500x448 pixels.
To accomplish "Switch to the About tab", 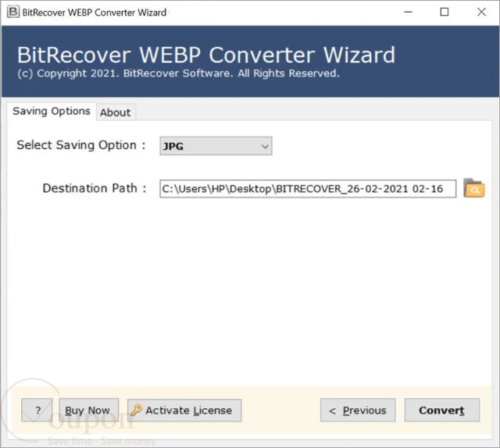I will coord(116,112).
